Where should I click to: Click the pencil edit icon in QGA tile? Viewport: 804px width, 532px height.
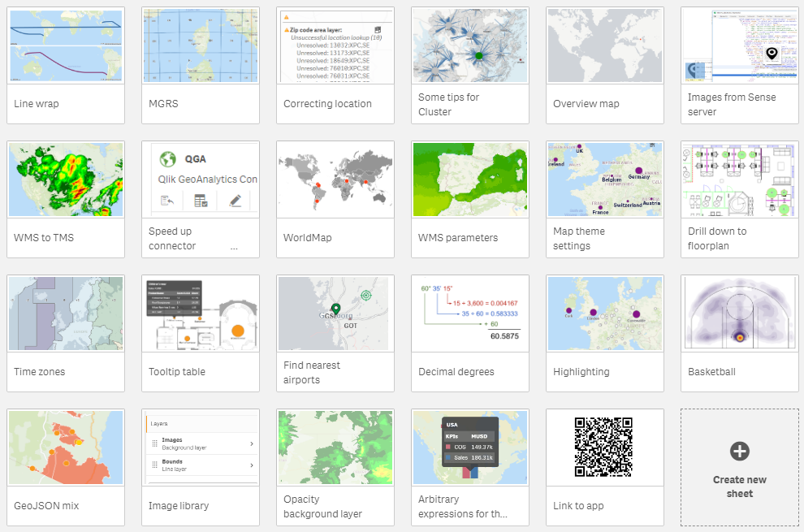tap(236, 201)
